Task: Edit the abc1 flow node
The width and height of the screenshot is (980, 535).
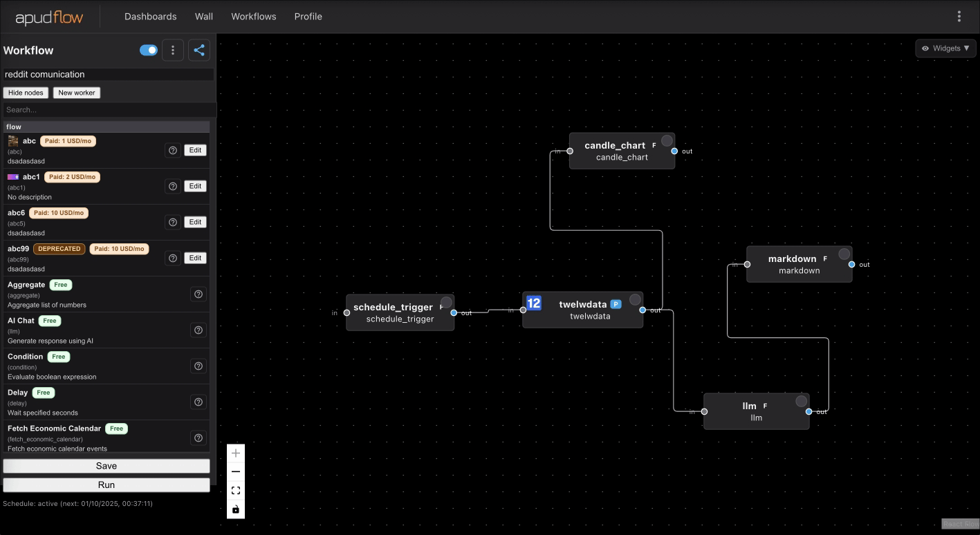Action: pos(195,185)
